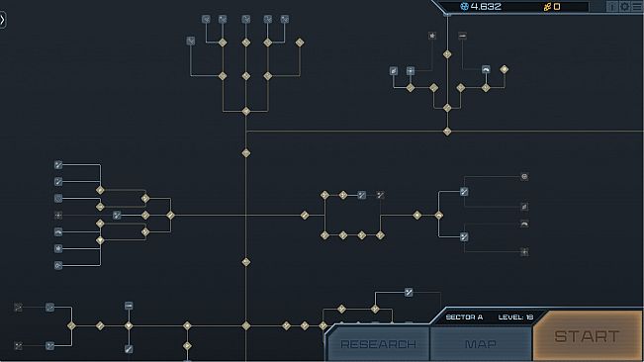Image resolution: width=644 pixels, height=362 pixels.
Task: Switch to the MAP screen
Action: 481,343
